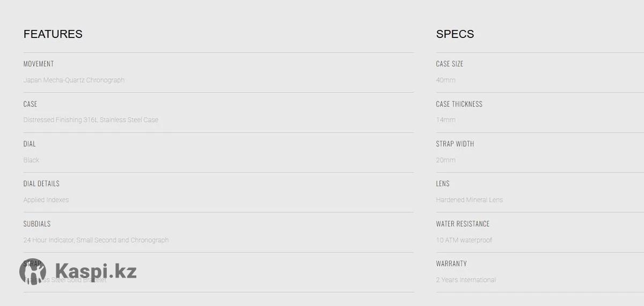Click the Japan Mecha-Quartz Chronograph value
Viewport: 644px width, 306px height.
click(74, 80)
